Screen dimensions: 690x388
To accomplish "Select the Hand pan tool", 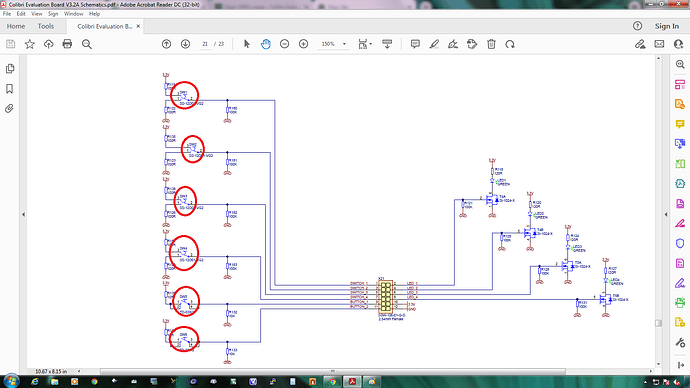I will click(265, 44).
